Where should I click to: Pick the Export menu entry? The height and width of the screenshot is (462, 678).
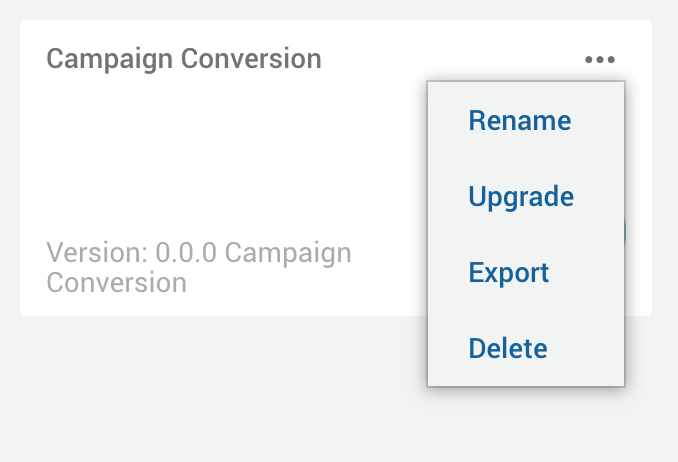pyautogui.click(x=508, y=273)
